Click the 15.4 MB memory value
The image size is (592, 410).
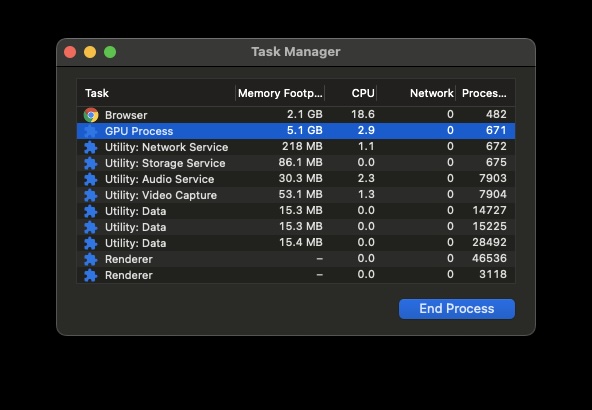point(301,242)
